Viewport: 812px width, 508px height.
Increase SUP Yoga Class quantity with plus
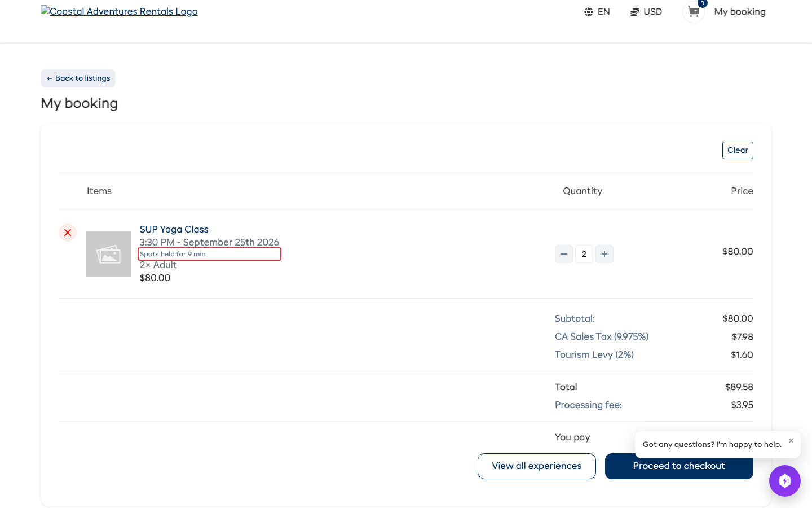click(x=604, y=254)
